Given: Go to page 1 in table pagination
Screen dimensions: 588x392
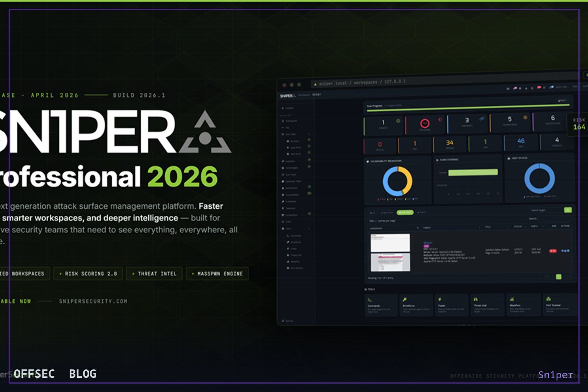Looking at the screenshot, I should 559,276.
